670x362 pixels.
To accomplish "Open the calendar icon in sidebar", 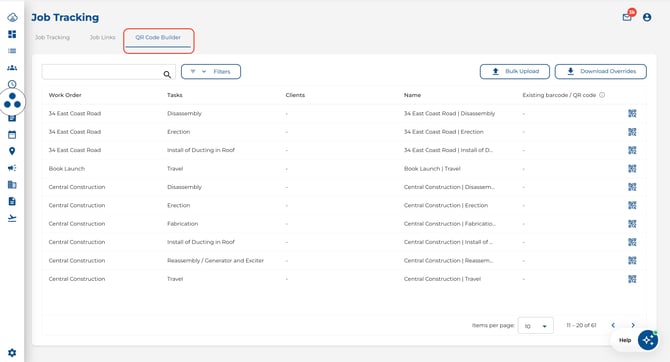I will point(12,135).
